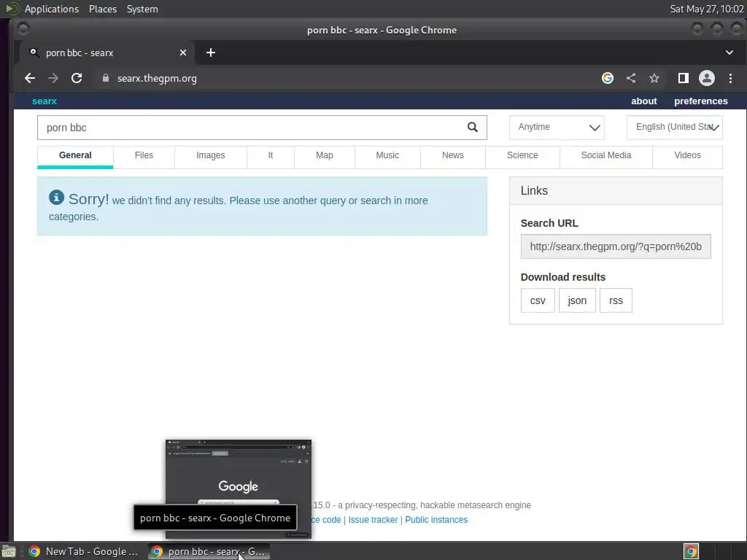747x560 pixels.
Task: Select the General category tab
Action: pos(75,156)
